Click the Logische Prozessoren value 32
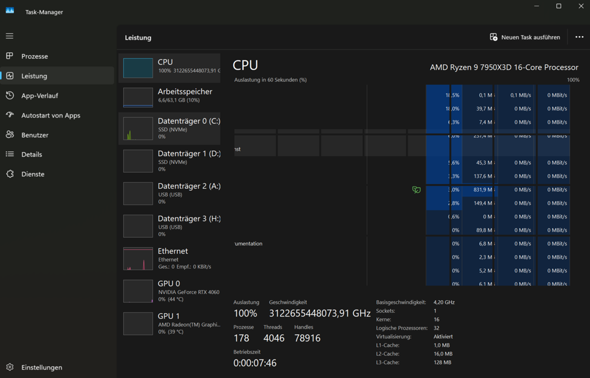The image size is (590, 378). coord(436,328)
